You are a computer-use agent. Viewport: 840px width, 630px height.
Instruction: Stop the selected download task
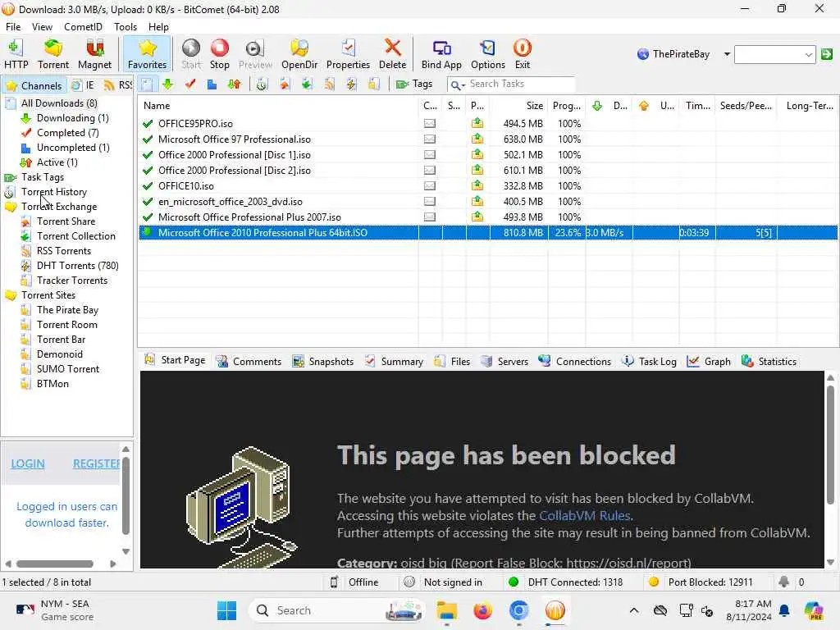click(219, 54)
